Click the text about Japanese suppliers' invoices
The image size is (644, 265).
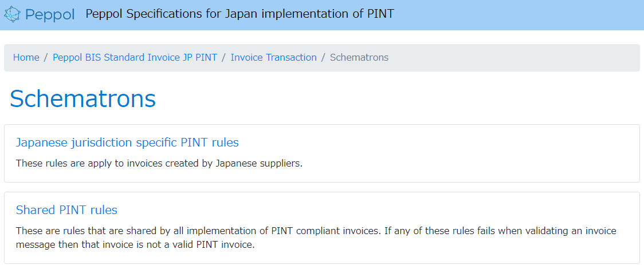pyautogui.click(x=159, y=163)
